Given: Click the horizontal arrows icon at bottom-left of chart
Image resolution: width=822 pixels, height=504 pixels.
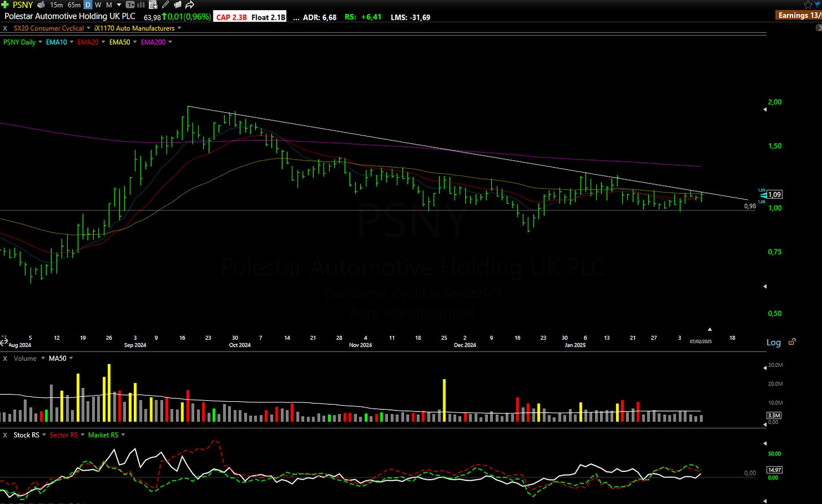Looking at the screenshot, I should (4, 341).
